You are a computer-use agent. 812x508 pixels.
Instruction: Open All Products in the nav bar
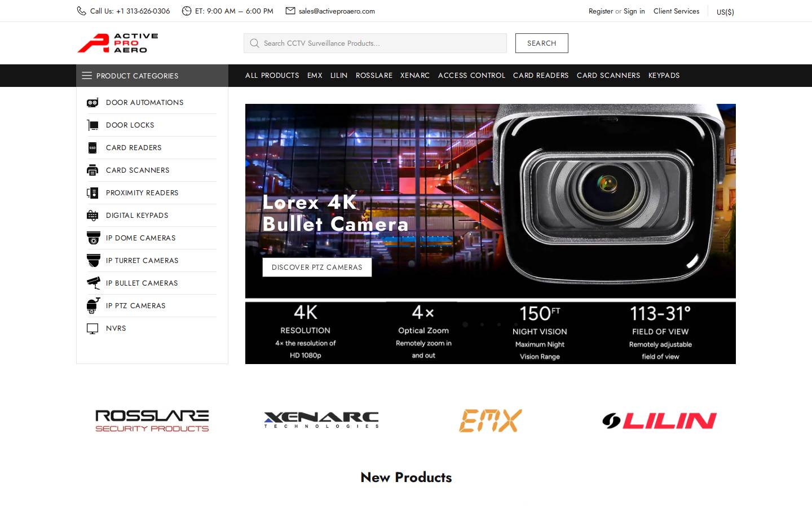[272, 75]
